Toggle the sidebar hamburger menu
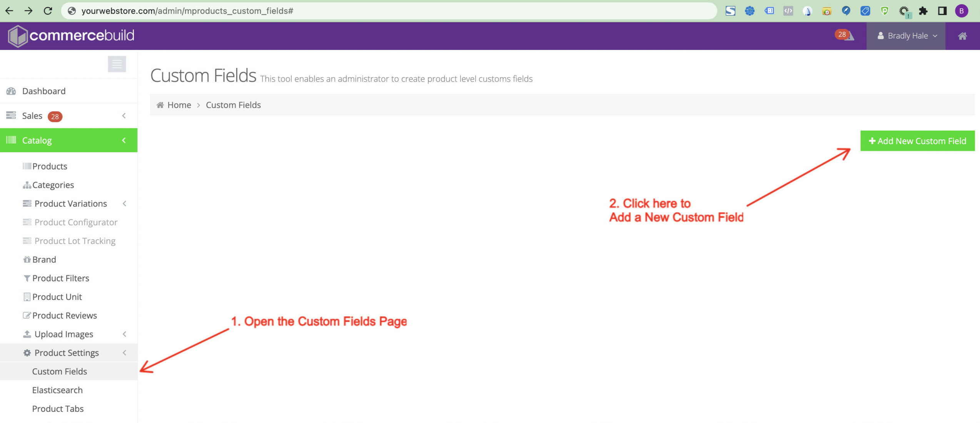980x423 pixels. pos(117,64)
